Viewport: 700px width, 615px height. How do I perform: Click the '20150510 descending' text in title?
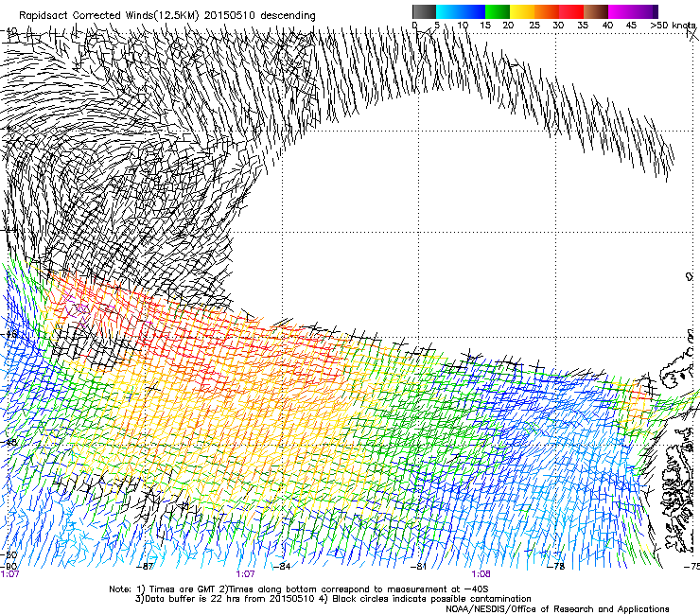pos(260,16)
